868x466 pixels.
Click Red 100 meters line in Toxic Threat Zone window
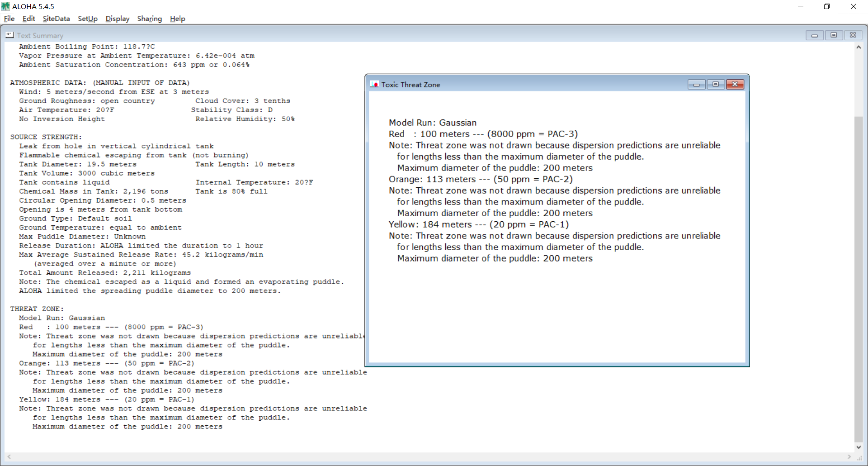click(x=483, y=134)
